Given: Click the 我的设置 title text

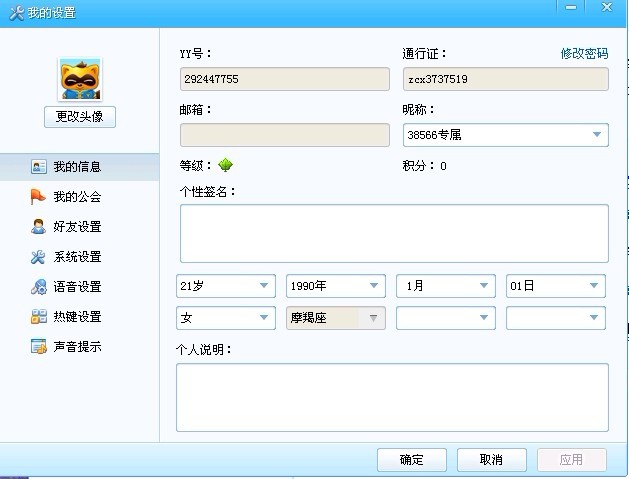Looking at the screenshot, I should [52, 13].
